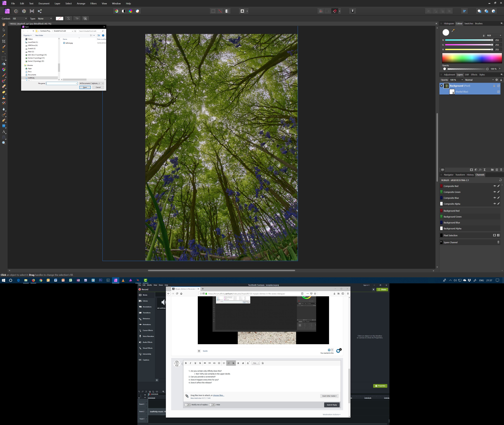This screenshot has height=425, width=504.
Task: Click the Colour panel Opacity slider
Action: [468, 69]
